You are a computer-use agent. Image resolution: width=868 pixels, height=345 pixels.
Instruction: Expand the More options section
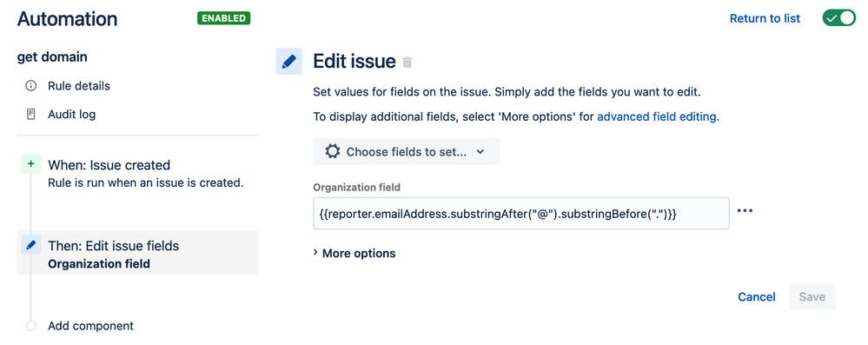point(354,253)
